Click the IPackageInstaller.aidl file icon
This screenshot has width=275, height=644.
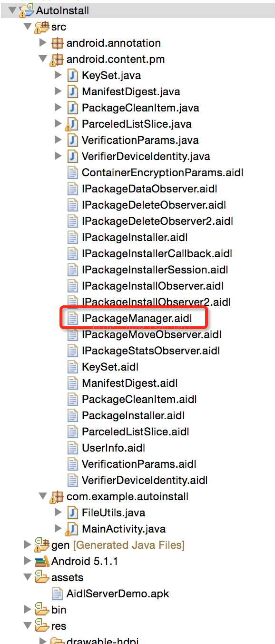73,237
